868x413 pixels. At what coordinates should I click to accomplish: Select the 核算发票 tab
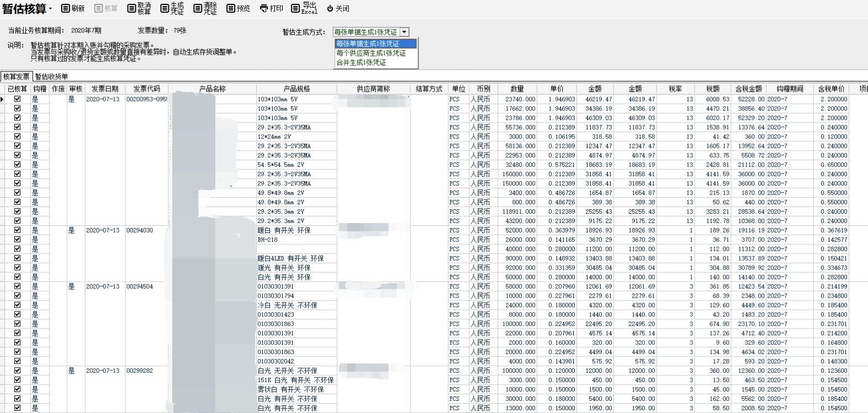pos(17,77)
